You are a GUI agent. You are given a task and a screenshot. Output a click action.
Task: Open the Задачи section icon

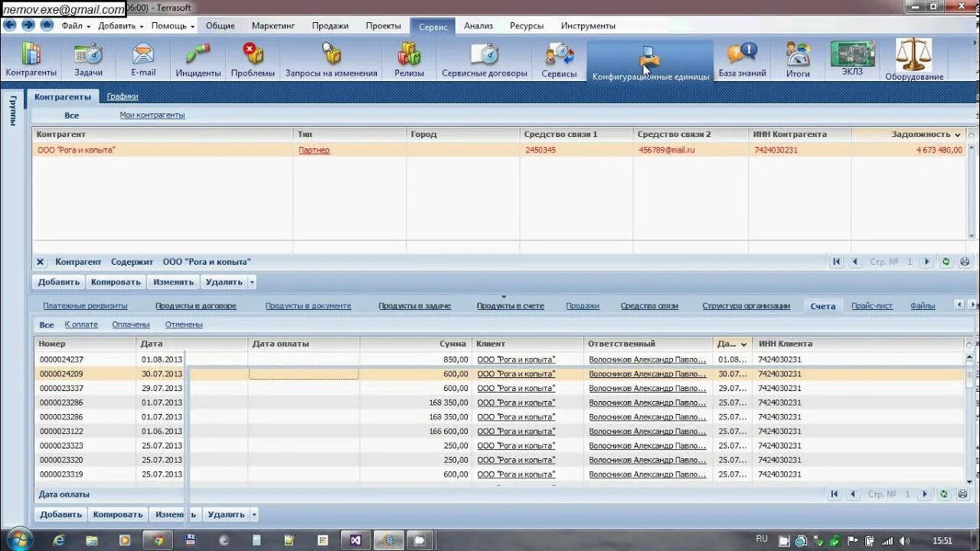click(x=88, y=60)
